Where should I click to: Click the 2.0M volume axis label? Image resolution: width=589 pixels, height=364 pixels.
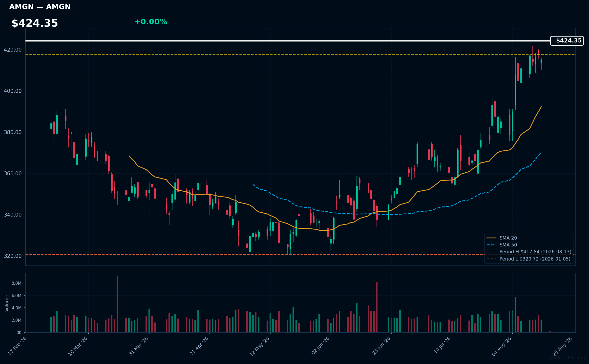click(x=16, y=320)
